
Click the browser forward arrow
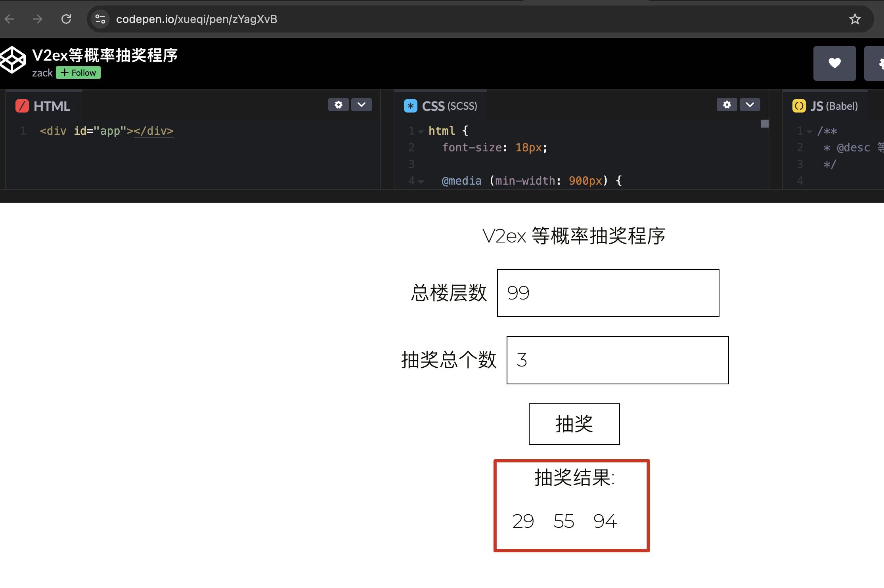pyautogui.click(x=38, y=19)
